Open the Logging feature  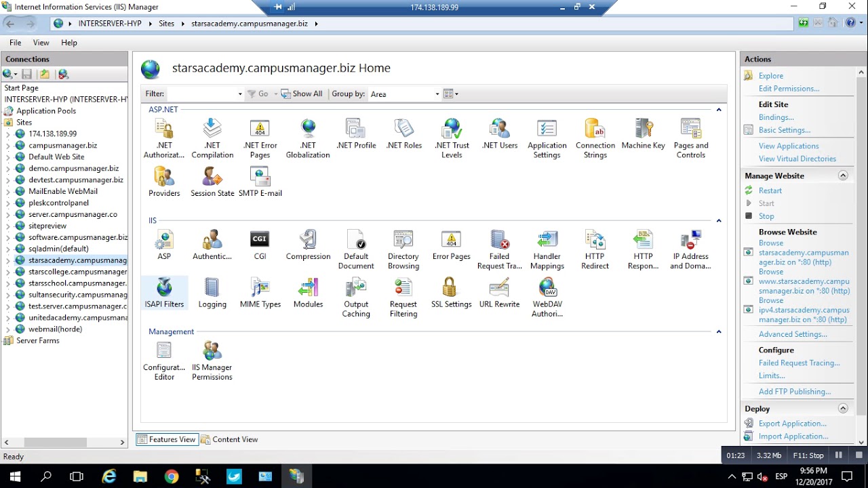212,292
